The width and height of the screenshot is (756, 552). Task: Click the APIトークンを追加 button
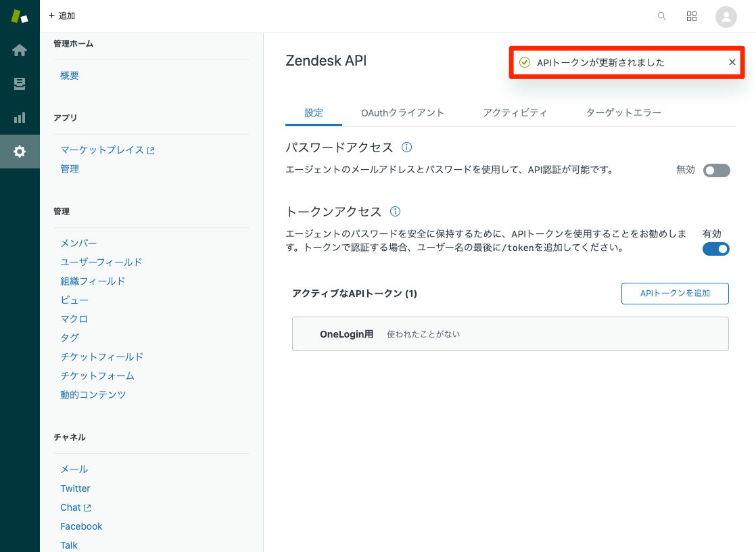click(675, 294)
